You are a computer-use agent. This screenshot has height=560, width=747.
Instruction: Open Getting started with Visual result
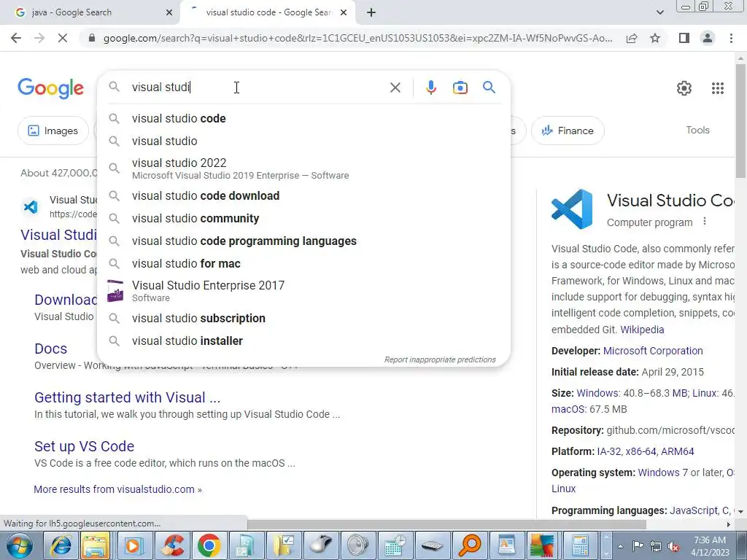click(127, 397)
